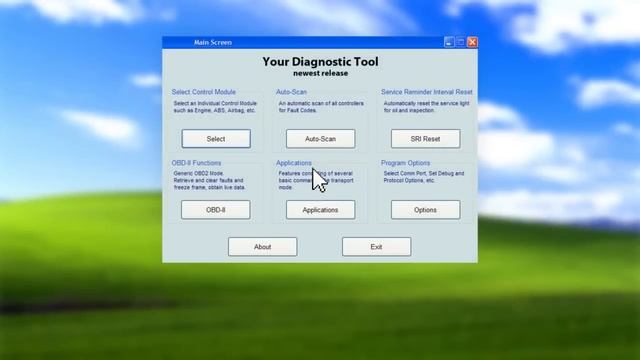Image resolution: width=640 pixels, height=360 pixels.
Task: Click the Auto-Scan group heading
Action: (291, 92)
